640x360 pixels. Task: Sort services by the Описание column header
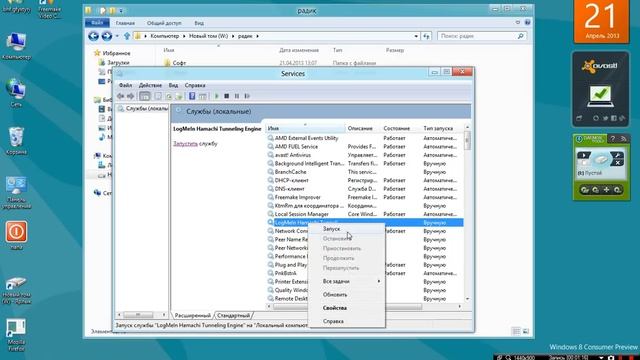[363, 128]
